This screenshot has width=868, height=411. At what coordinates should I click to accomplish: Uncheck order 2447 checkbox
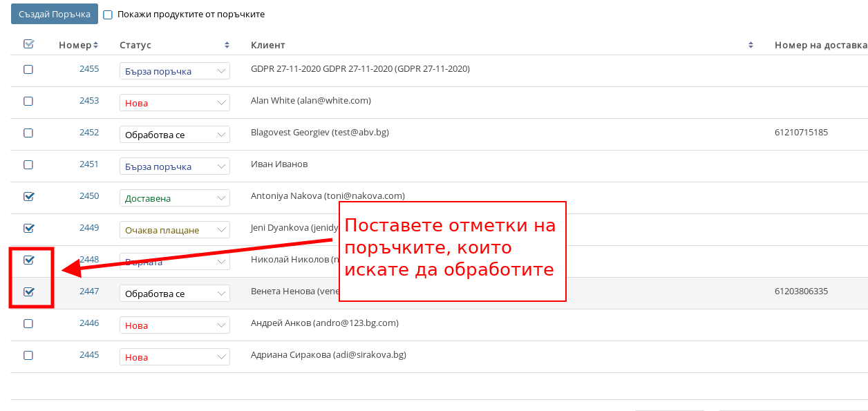click(28, 291)
